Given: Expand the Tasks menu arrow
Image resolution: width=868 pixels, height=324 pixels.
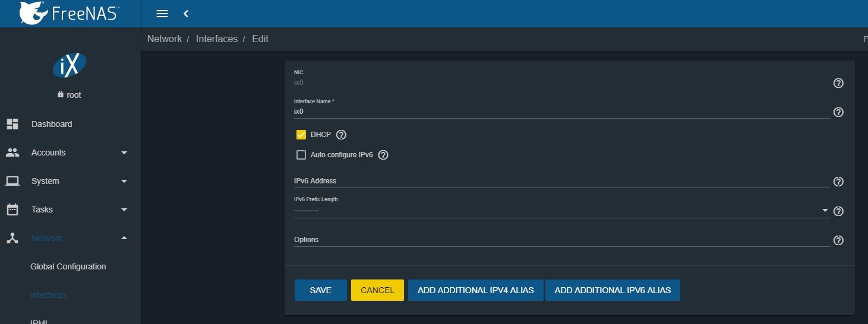Looking at the screenshot, I should (x=124, y=209).
